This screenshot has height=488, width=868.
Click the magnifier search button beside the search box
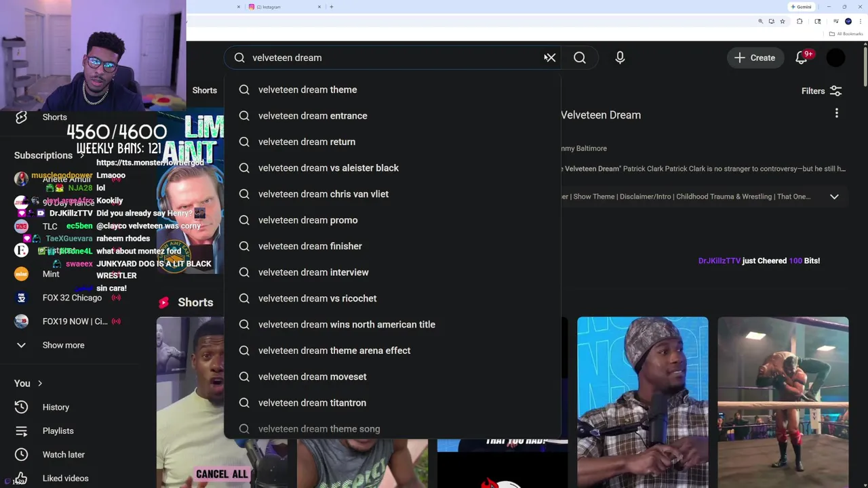click(580, 58)
